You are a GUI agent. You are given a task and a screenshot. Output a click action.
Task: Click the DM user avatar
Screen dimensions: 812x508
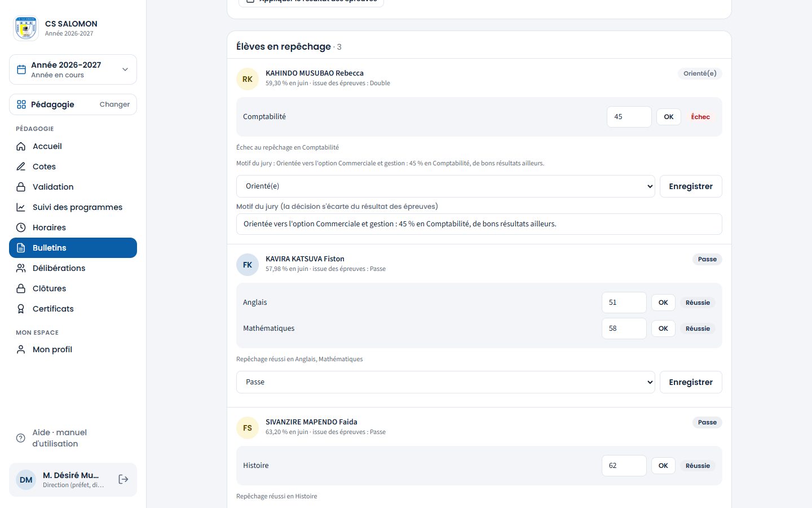click(x=26, y=480)
